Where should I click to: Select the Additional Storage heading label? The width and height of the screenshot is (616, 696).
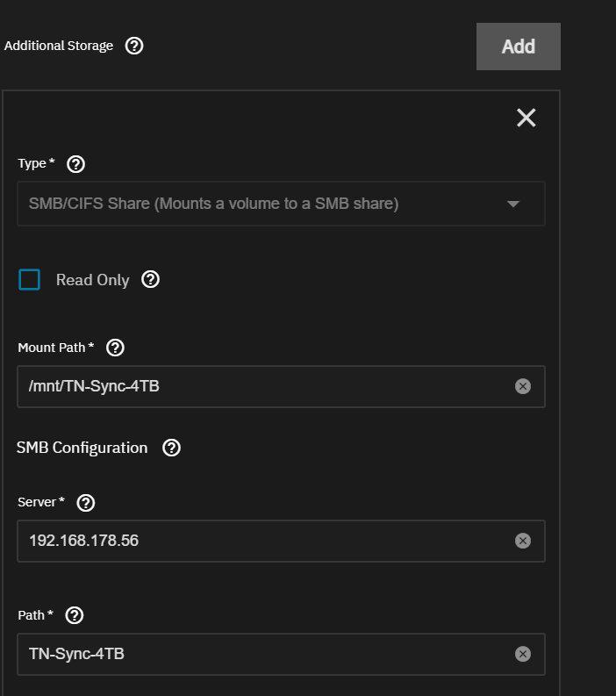click(59, 46)
